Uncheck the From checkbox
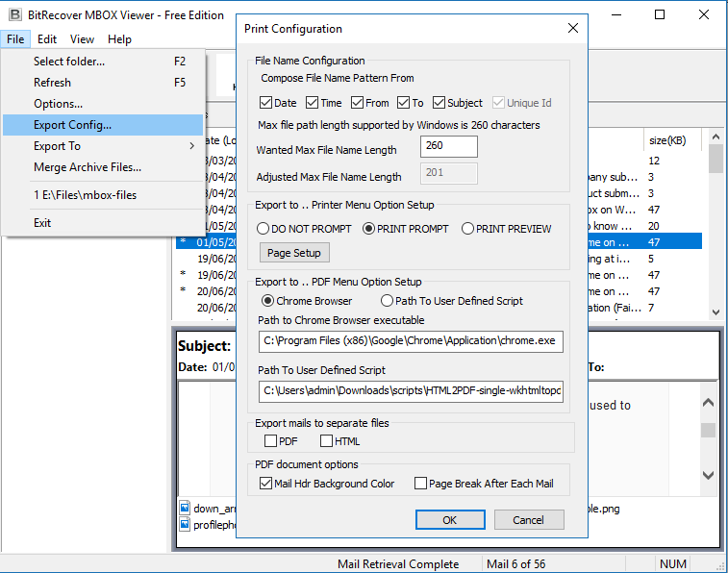 (x=357, y=103)
